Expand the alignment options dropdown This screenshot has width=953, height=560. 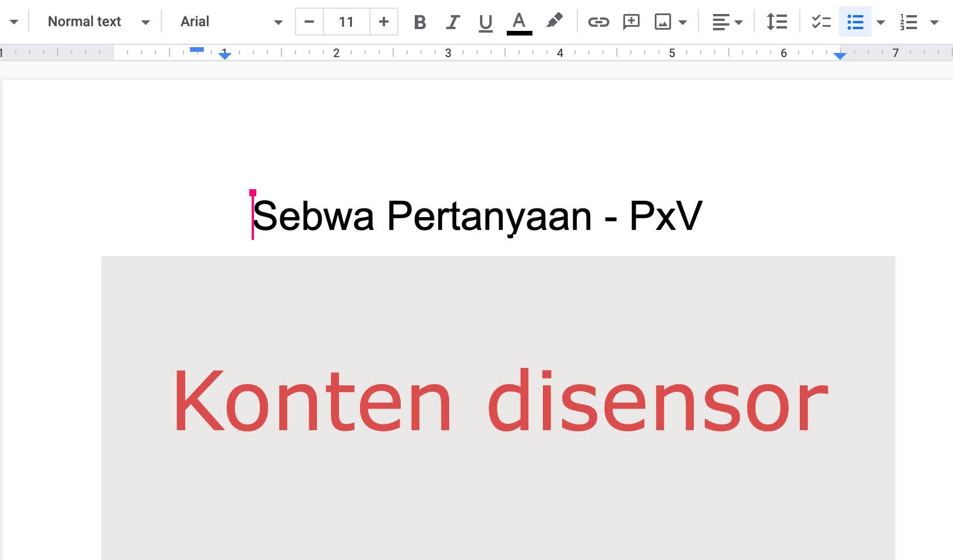click(x=740, y=22)
